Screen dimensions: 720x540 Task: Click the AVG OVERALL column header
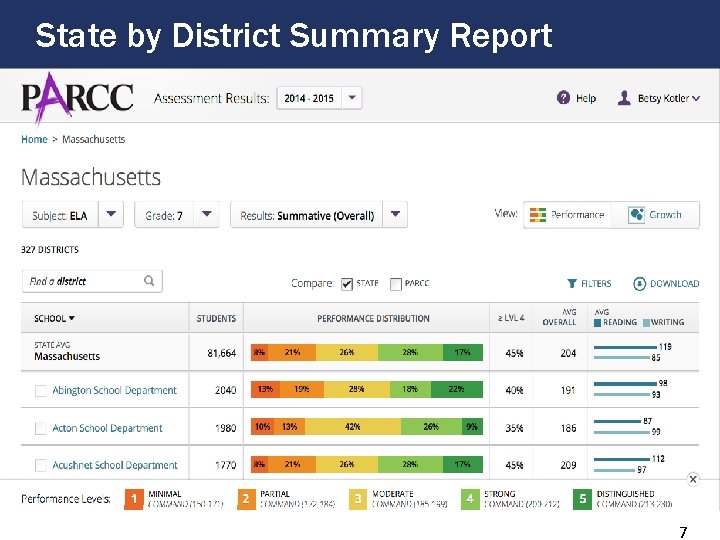point(559,317)
